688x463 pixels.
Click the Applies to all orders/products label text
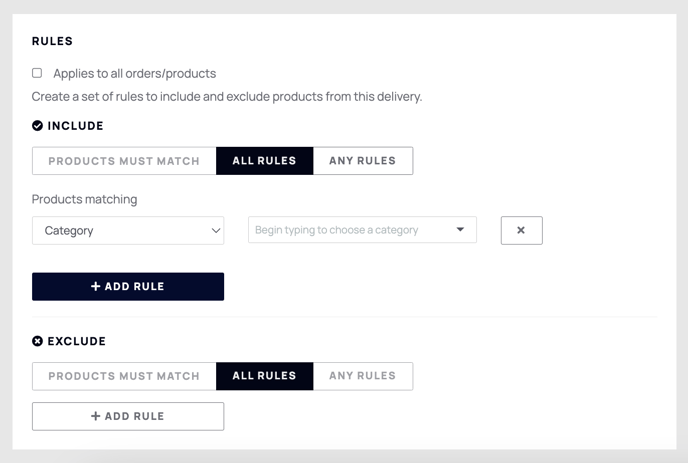click(x=135, y=73)
